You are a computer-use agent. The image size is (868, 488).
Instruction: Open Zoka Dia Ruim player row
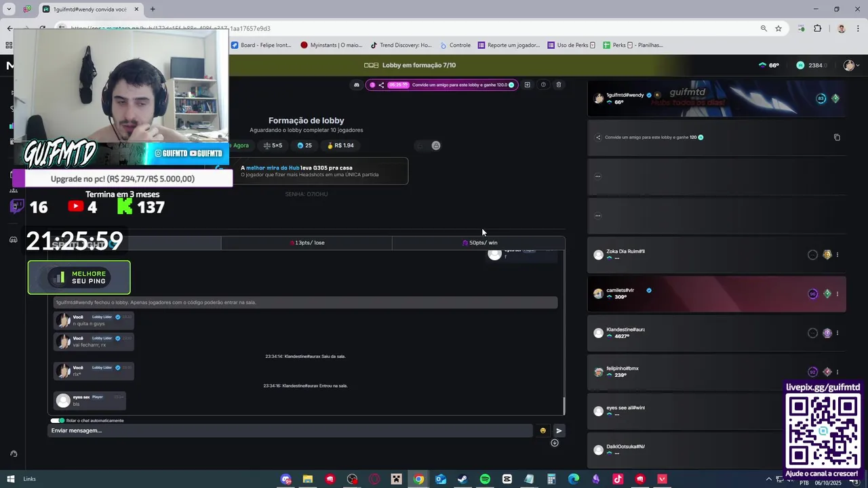click(716, 255)
